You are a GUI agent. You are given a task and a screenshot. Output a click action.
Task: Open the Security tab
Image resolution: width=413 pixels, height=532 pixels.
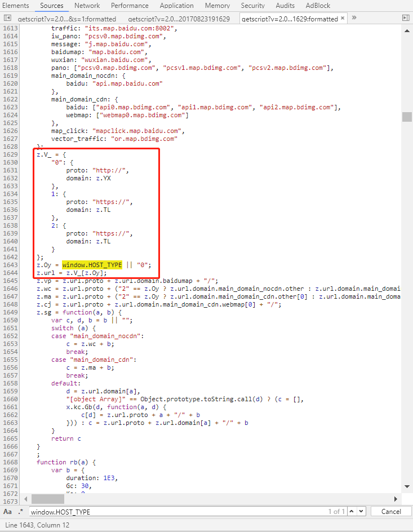click(252, 6)
